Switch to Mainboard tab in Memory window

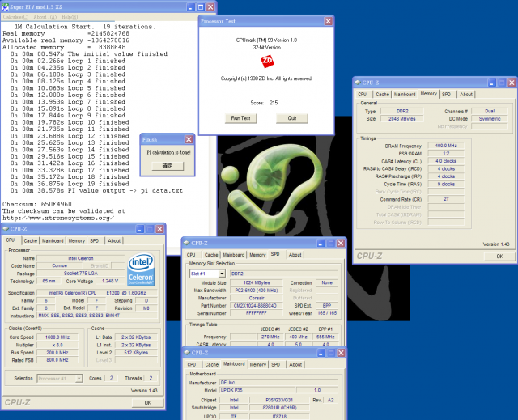[x=405, y=94]
